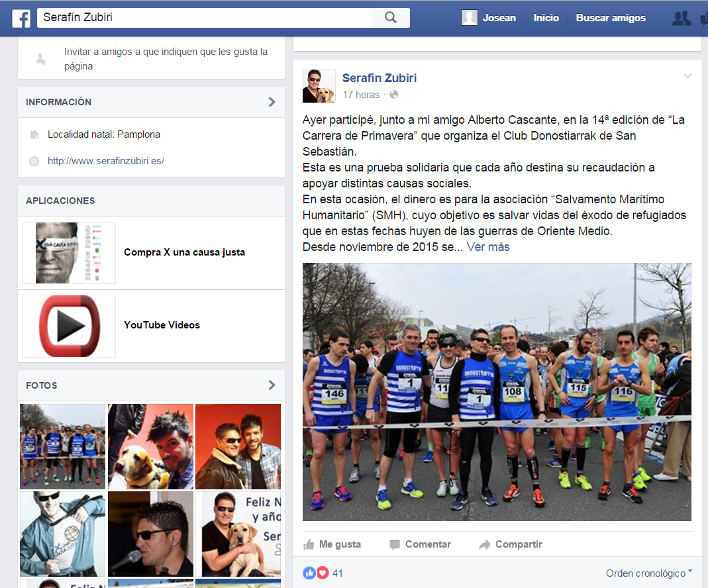Go to Inicio in top bar
Screen dimensions: 708x588
click(546, 18)
